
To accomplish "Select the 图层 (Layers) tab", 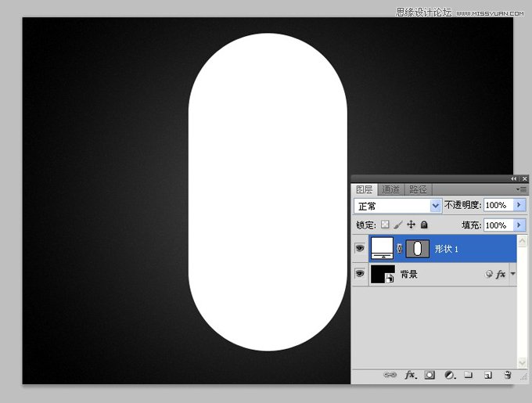I will tap(365, 189).
